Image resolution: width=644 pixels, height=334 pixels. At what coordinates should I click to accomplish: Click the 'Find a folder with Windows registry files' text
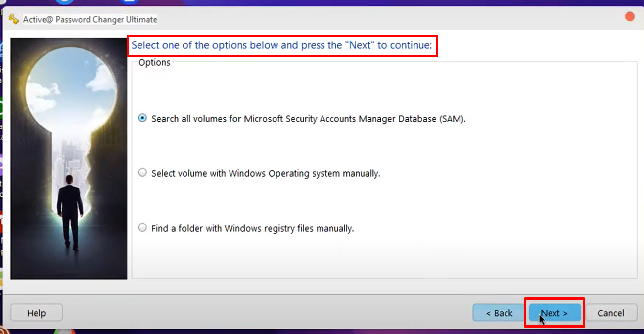point(252,228)
